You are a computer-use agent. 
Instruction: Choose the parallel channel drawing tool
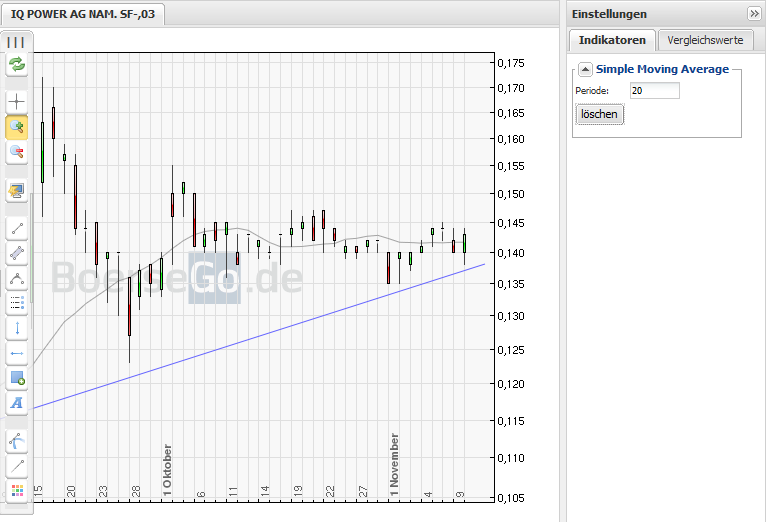pyautogui.click(x=17, y=254)
